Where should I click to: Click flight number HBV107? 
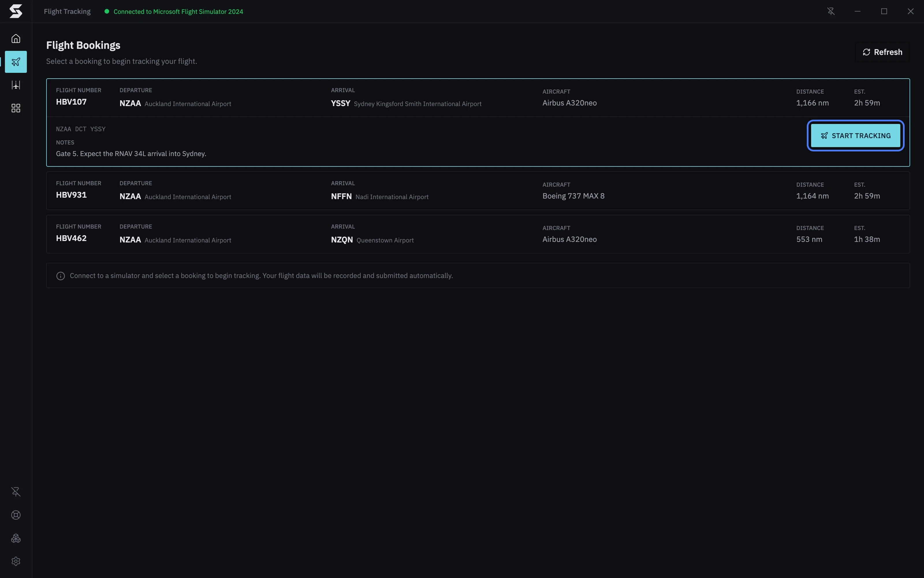[71, 102]
